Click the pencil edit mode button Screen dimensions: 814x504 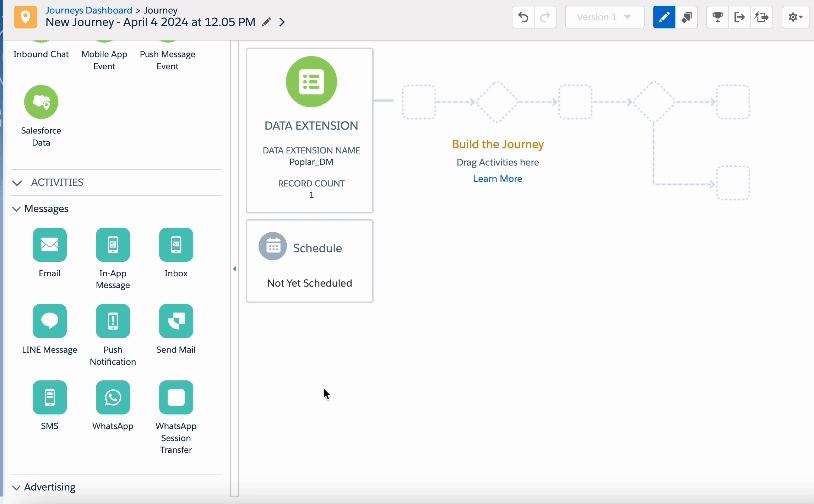(664, 17)
